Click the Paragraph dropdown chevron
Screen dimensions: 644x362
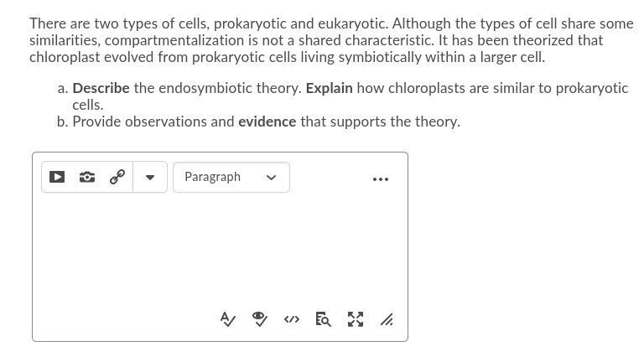coord(271,178)
